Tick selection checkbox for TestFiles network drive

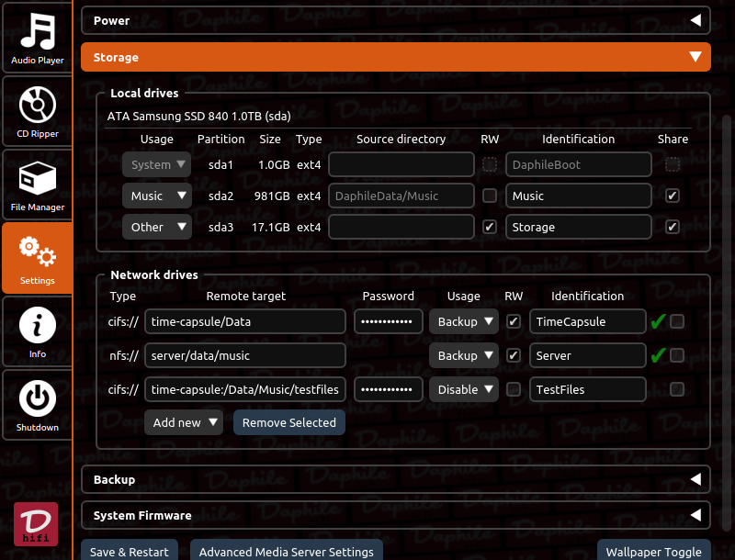pos(677,389)
